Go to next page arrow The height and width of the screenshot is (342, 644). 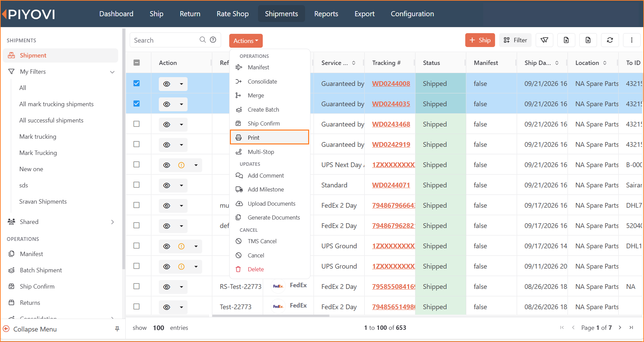(620, 327)
